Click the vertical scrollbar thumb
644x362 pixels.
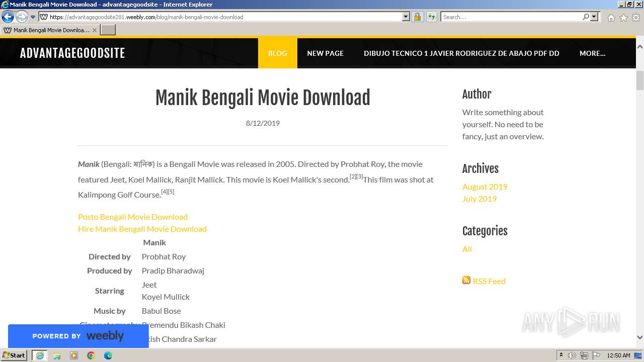pos(640,80)
